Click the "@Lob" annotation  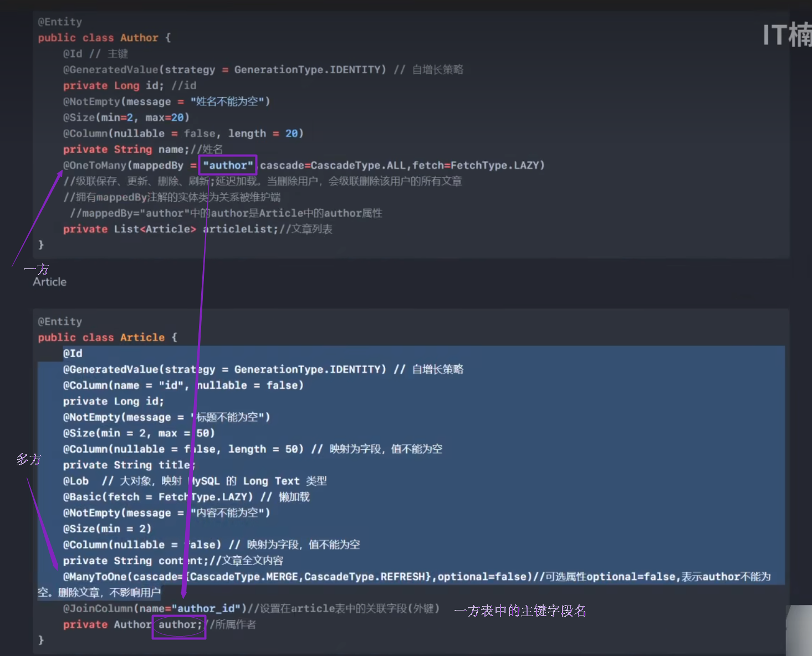coord(76,481)
